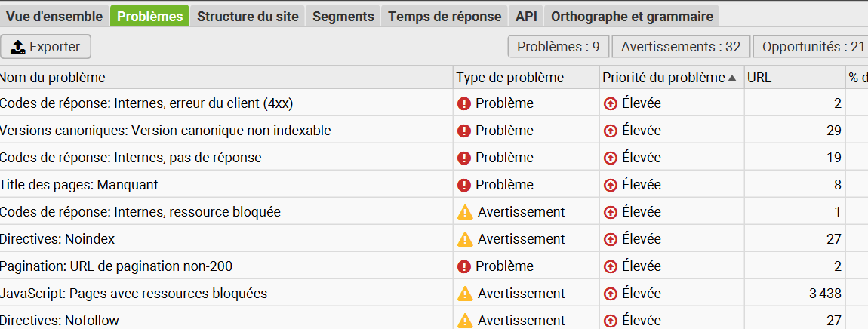Sort table by Nom du problème column
The width and height of the screenshot is (868, 329).
[53, 78]
